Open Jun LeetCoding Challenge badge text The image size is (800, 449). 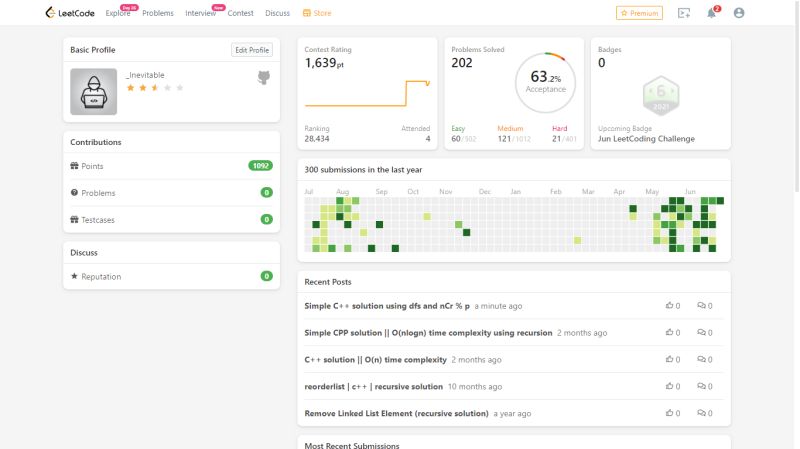pyautogui.click(x=646, y=139)
